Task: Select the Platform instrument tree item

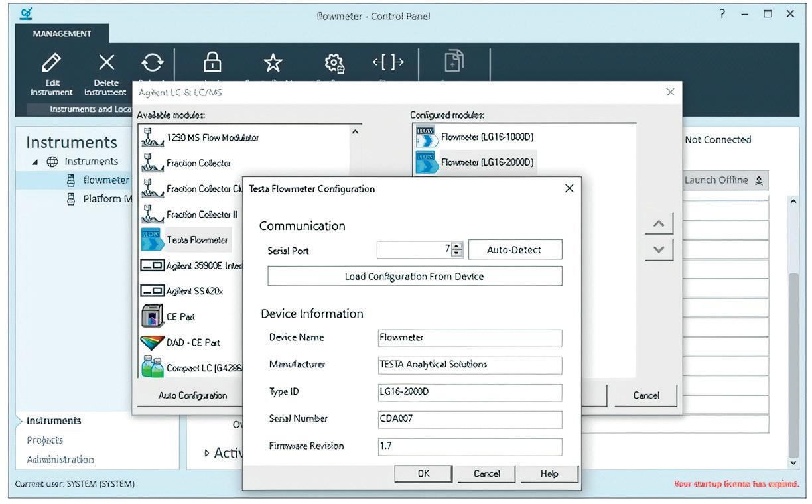Action: coord(99,198)
